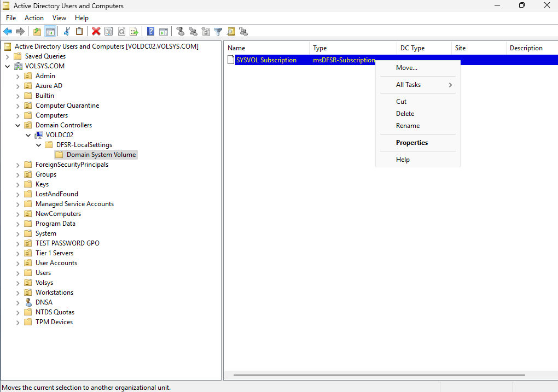Choose Properties in the context menu
Screen dimensions: 558x392
coord(411,143)
